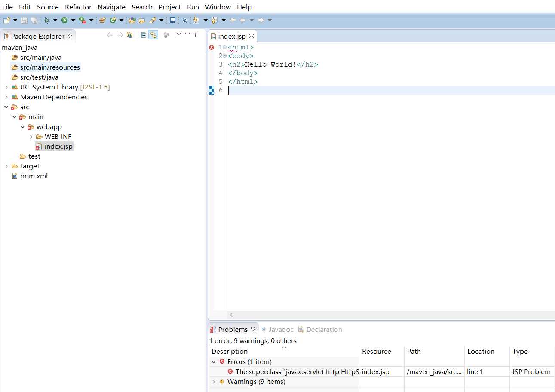
Task: Expand the Maven Dependencies node
Action: tap(6, 97)
